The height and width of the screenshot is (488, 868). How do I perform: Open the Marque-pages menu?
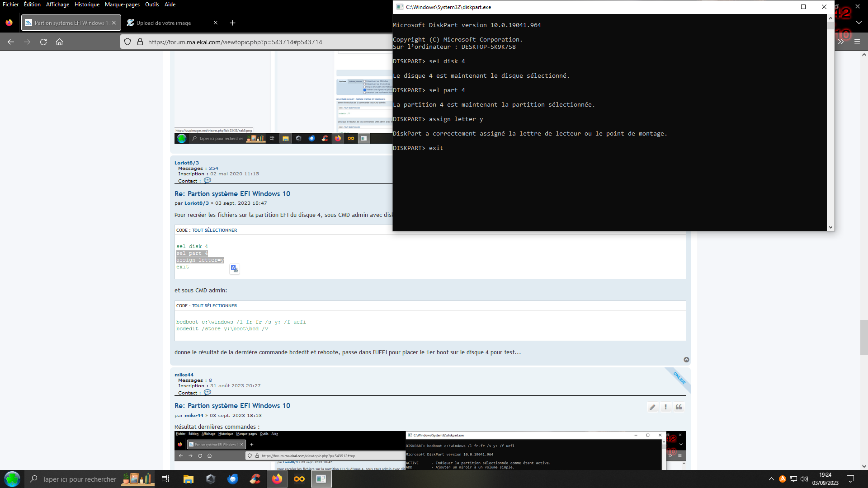coord(122,5)
